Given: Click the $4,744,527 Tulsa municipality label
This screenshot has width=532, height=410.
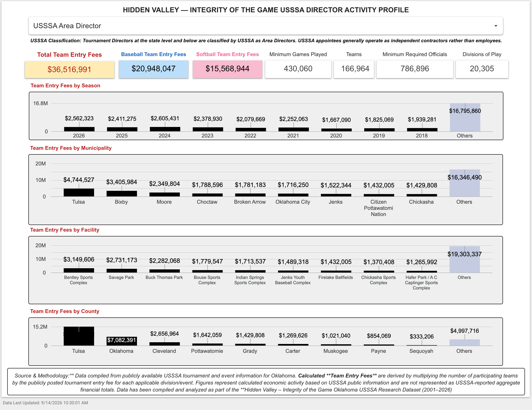Looking at the screenshot, I should tap(79, 180).
